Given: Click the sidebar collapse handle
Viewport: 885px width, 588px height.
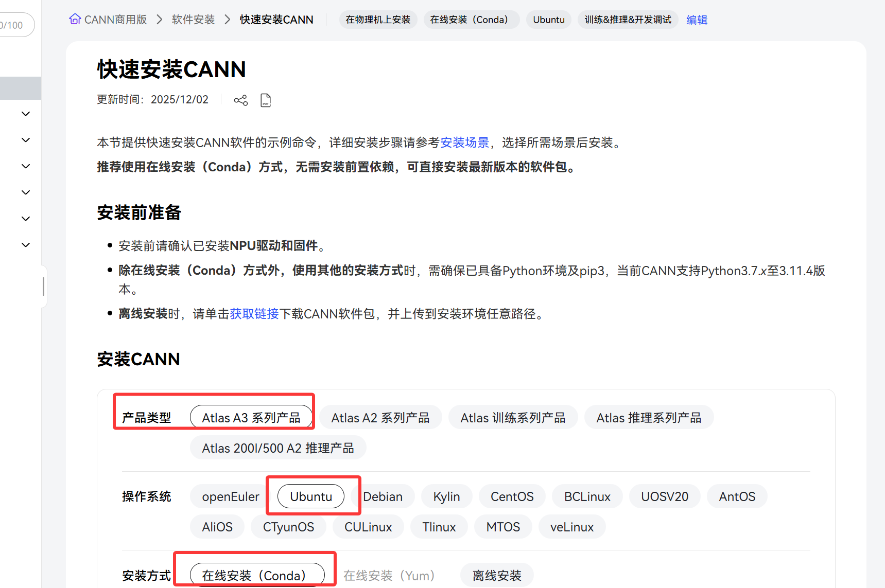Looking at the screenshot, I should click(44, 287).
